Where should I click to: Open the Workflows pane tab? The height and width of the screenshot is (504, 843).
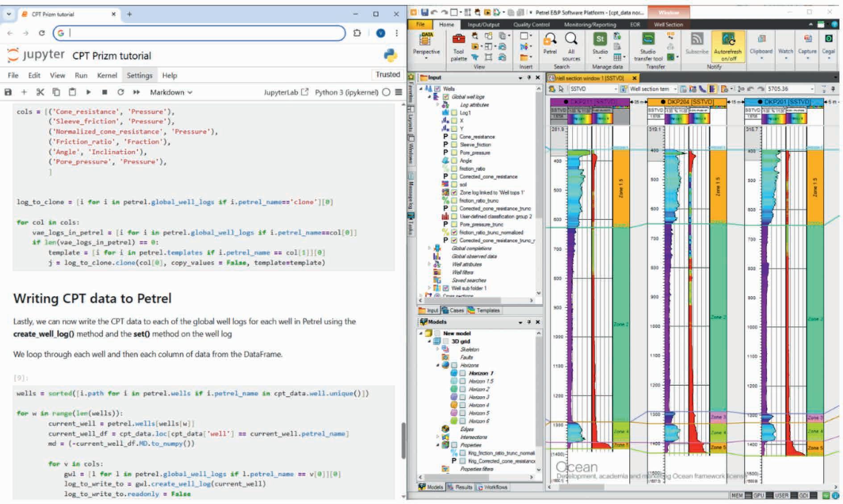pos(492,487)
